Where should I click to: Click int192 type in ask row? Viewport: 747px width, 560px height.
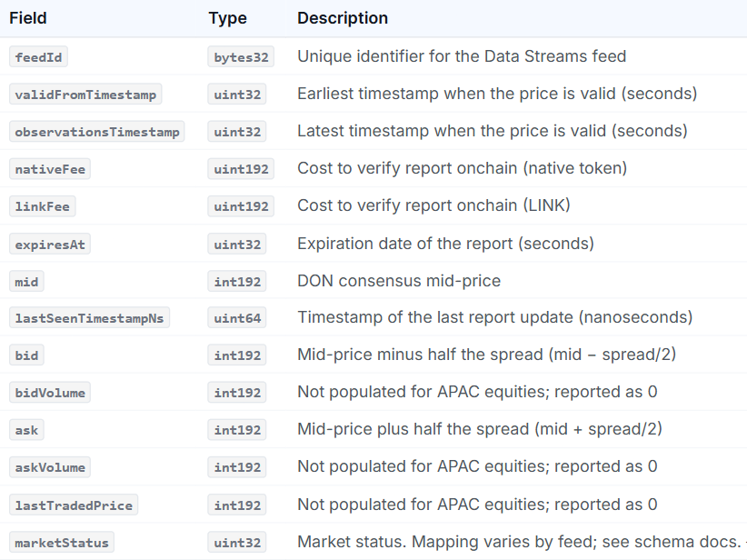click(x=237, y=429)
